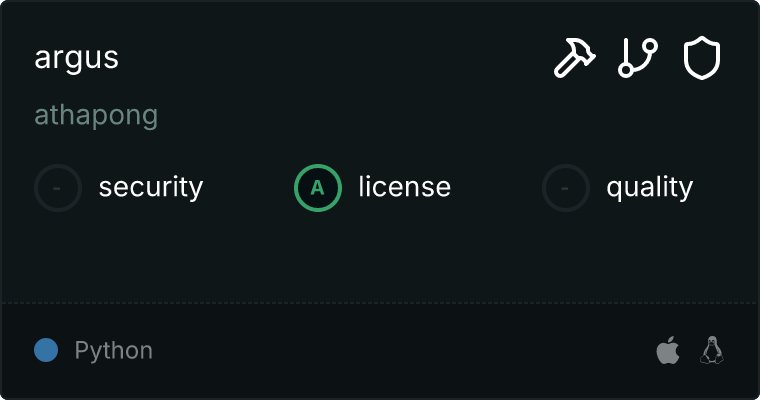Image resolution: width=760 pixels, height=400 pixels.
Task: Select the green license grade A badge
Action: coord(317,188)
